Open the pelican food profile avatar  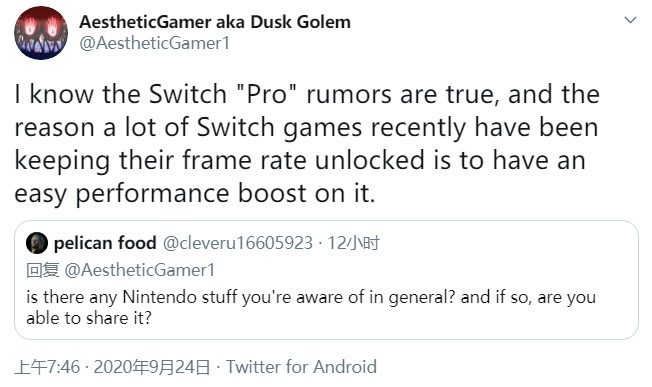pos(37,243)
